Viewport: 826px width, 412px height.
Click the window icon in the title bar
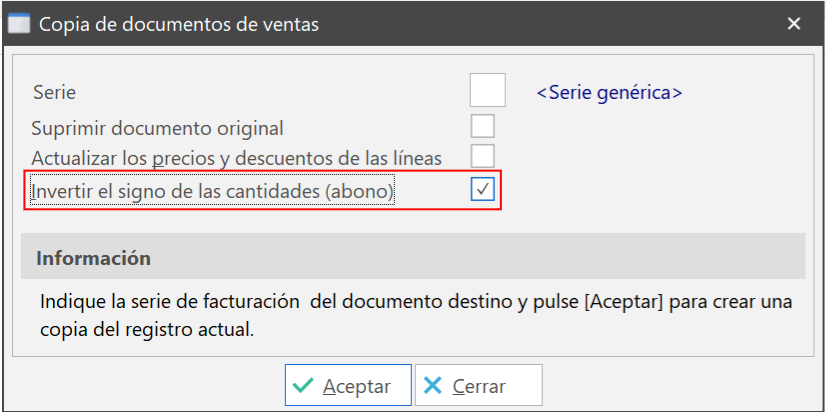pyautogui.click(x=18, y=23)
